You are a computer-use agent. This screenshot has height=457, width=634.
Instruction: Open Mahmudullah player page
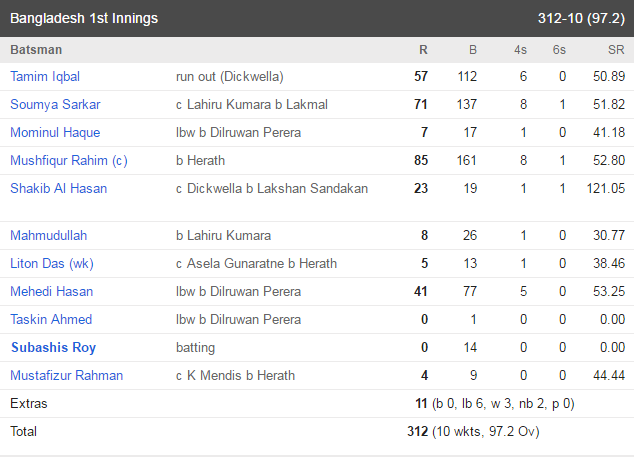49,235
